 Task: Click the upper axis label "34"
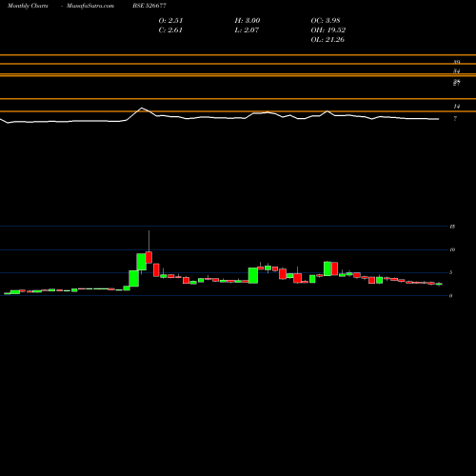click(456, 71)
